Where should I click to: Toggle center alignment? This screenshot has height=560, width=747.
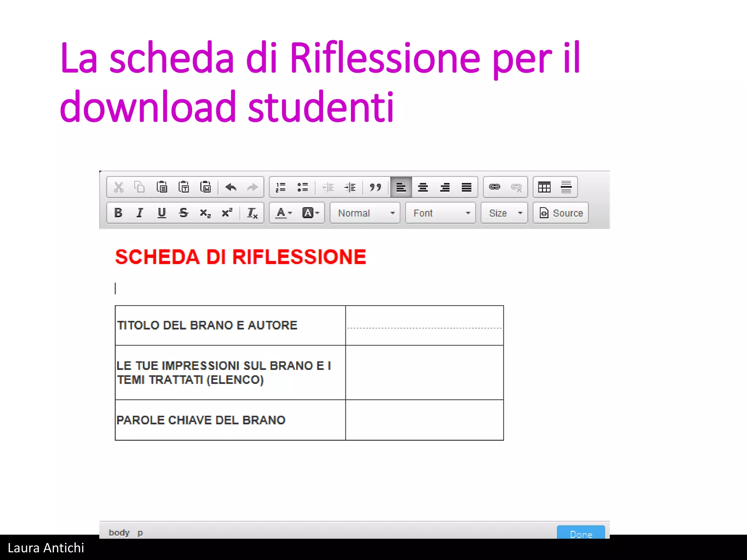[423, 187]
